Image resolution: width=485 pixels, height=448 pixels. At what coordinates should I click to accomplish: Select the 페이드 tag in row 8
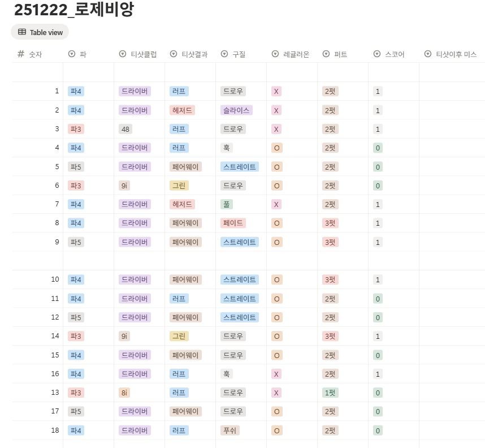point(233,223)
